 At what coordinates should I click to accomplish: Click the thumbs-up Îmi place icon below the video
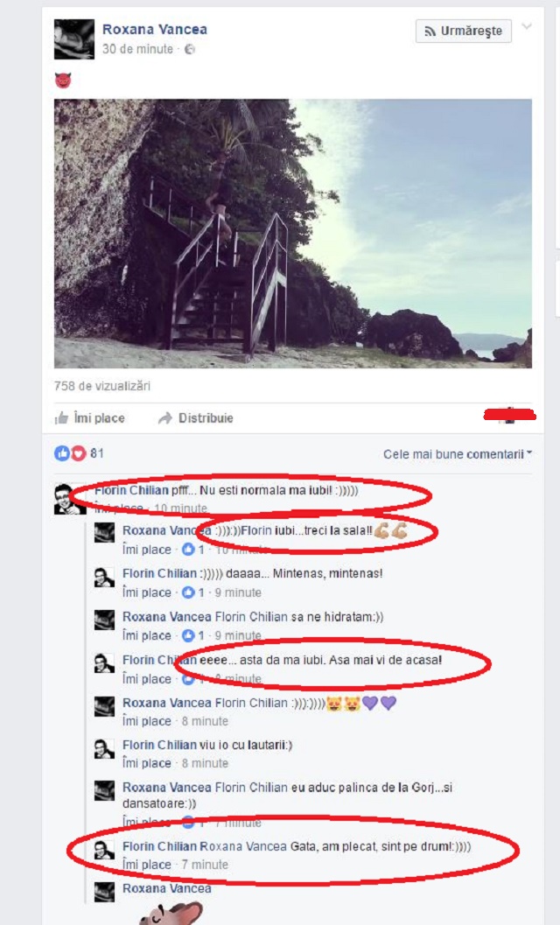tap(61, 418)
